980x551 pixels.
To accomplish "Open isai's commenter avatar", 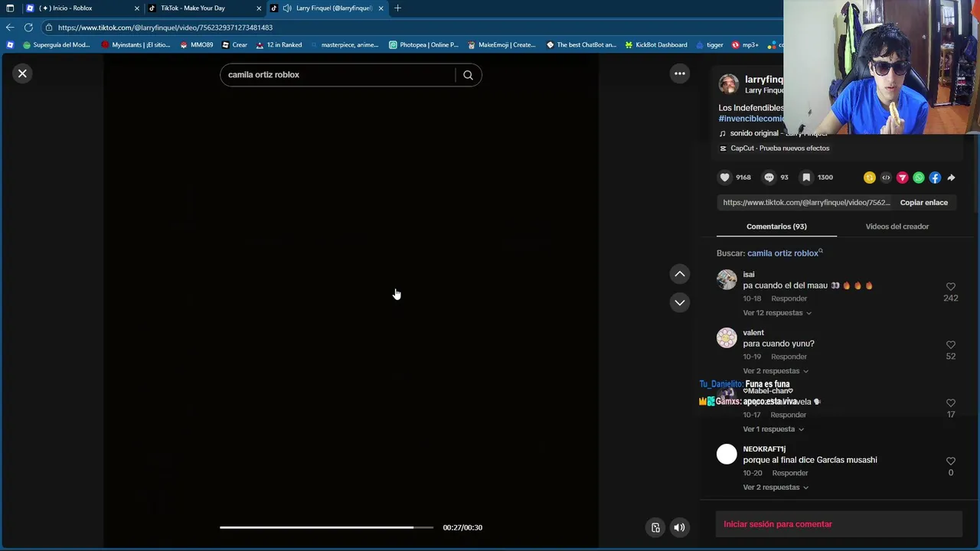I will click(727, 279).
